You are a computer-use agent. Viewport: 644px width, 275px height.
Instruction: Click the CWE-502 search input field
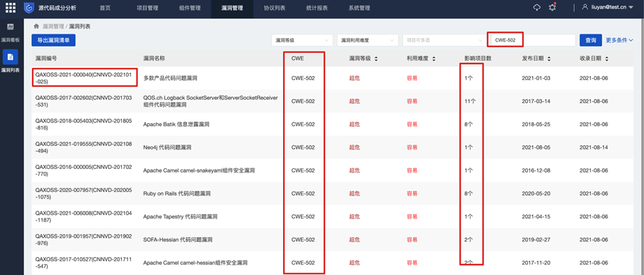[533, 40]
